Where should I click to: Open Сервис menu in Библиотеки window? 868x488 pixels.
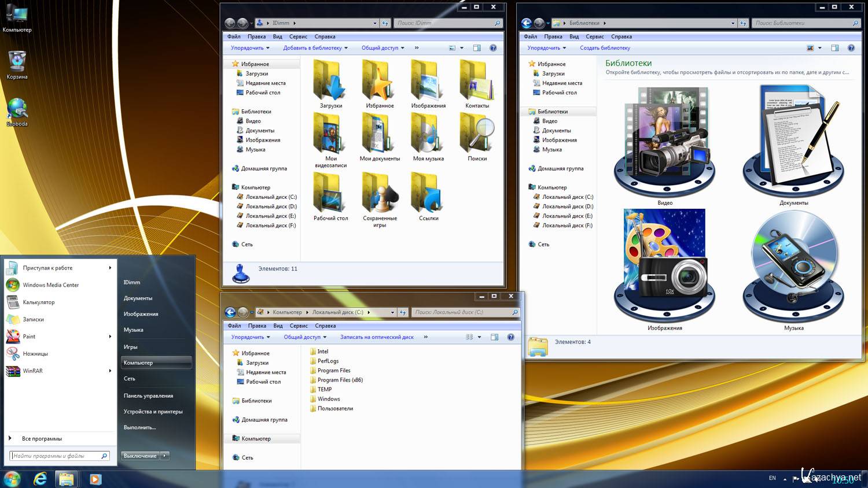[594, 36]
